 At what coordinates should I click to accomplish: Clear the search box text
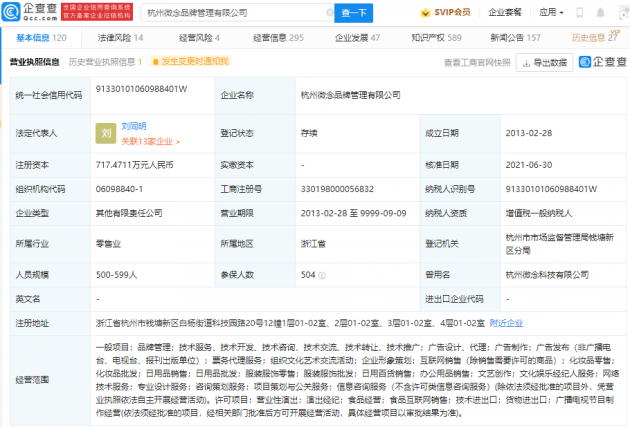pyautogui.click(x=329, y=13)
